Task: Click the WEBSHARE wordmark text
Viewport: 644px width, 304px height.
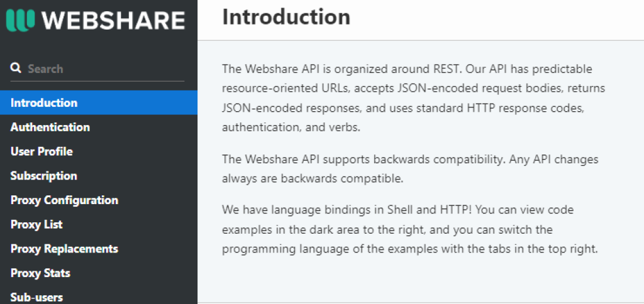Action: [x=113, y=20]
